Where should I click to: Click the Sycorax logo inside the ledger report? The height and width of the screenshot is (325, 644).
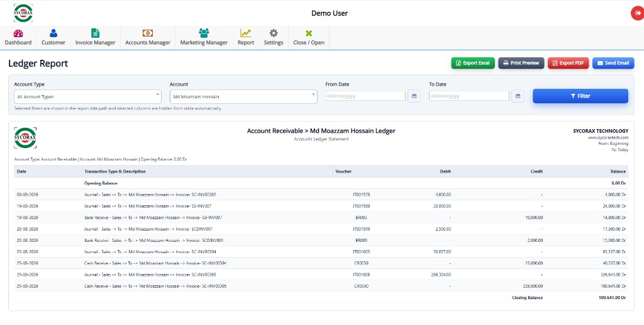coord(25,138)
